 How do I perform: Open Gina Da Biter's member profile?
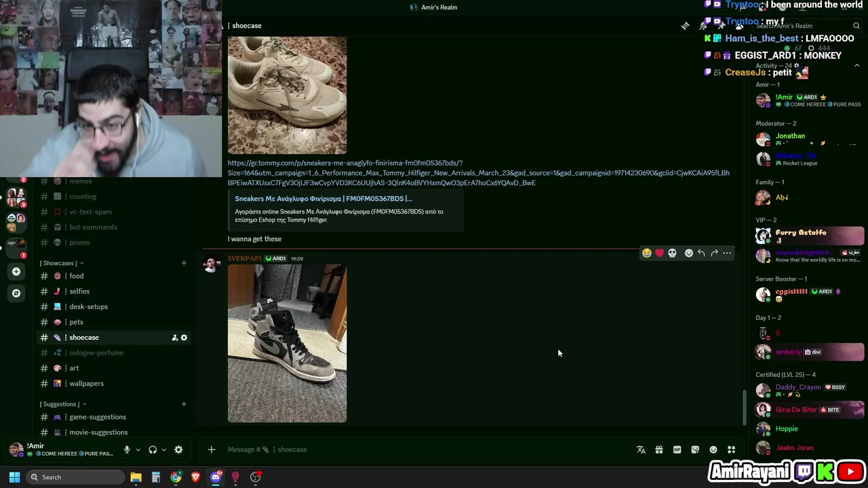(808, 409)
